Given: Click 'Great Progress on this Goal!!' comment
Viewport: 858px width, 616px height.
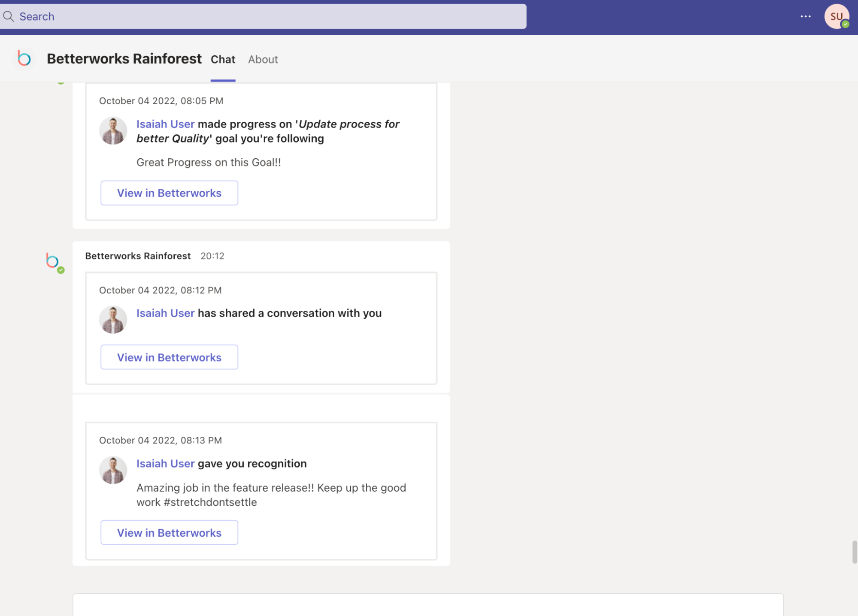Looking at the screenshot, I should pos(209,163).
